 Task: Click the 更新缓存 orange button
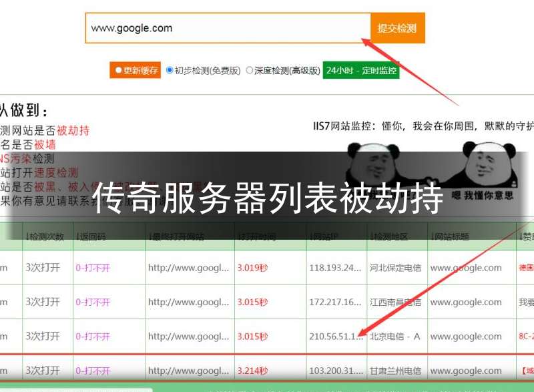(136, 70)
